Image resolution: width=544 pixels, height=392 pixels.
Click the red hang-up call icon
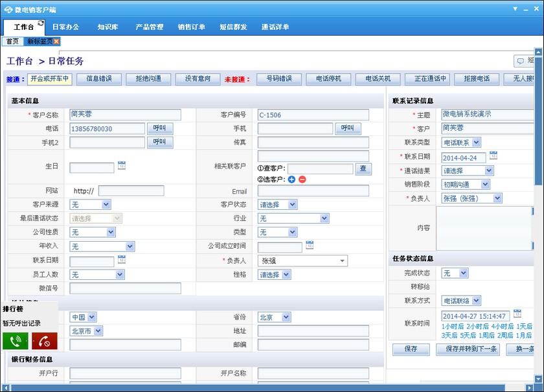click(45, 341)
